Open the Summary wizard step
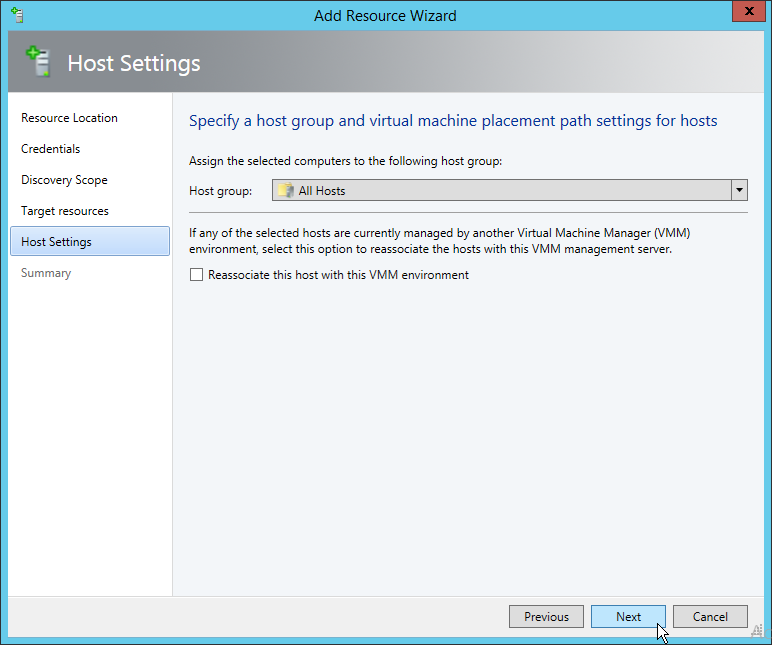The width and height of the screenshot is (772, 645). coord(46,273)
